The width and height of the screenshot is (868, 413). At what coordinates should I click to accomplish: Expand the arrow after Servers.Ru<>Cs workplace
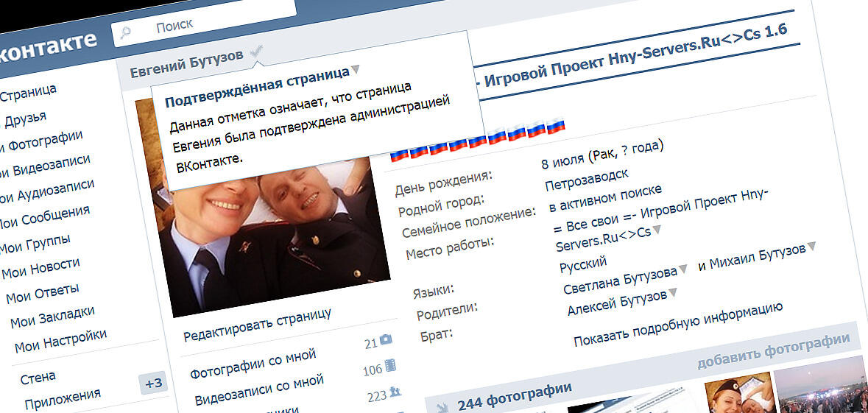[657, 228]
